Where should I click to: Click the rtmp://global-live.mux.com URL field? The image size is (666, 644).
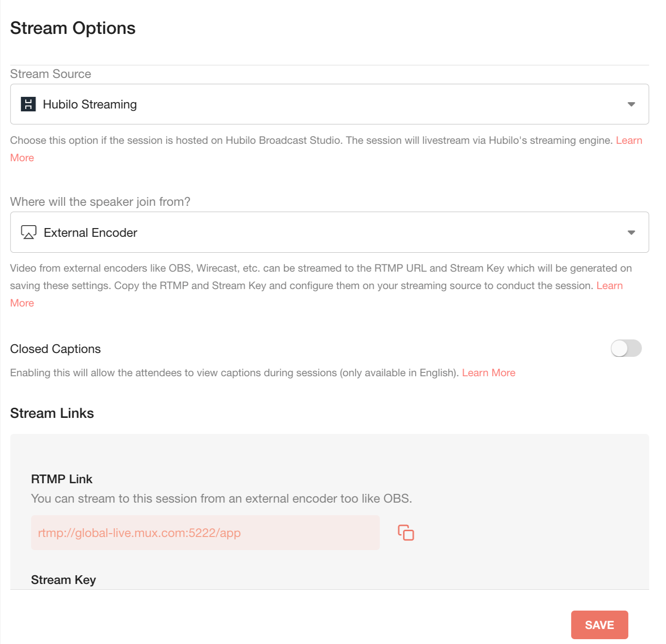click(x=205, y=533)
